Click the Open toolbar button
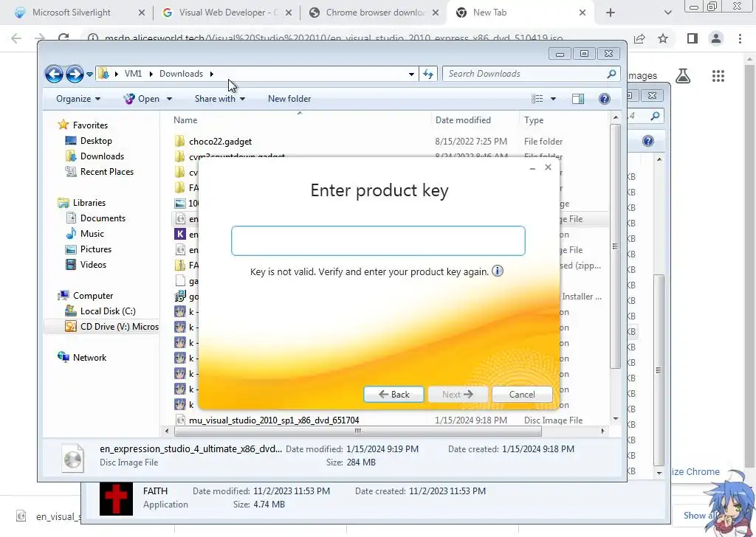 (x=142, y=99)
